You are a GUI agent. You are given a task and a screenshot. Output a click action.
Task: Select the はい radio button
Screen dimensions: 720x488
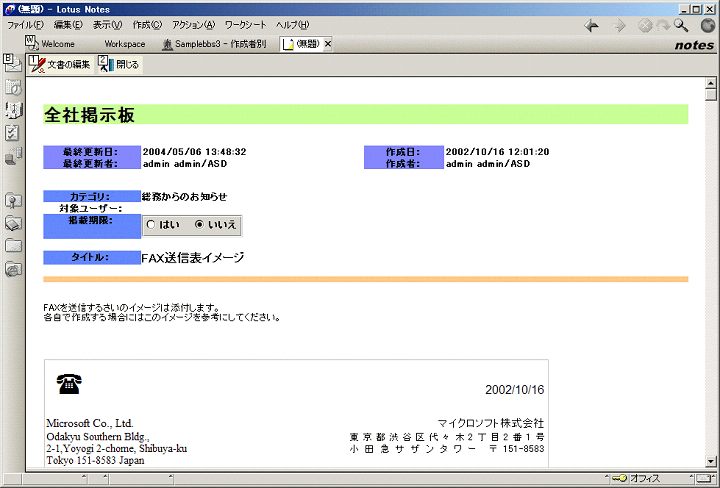pyautogui.click(x=151, y=224)
